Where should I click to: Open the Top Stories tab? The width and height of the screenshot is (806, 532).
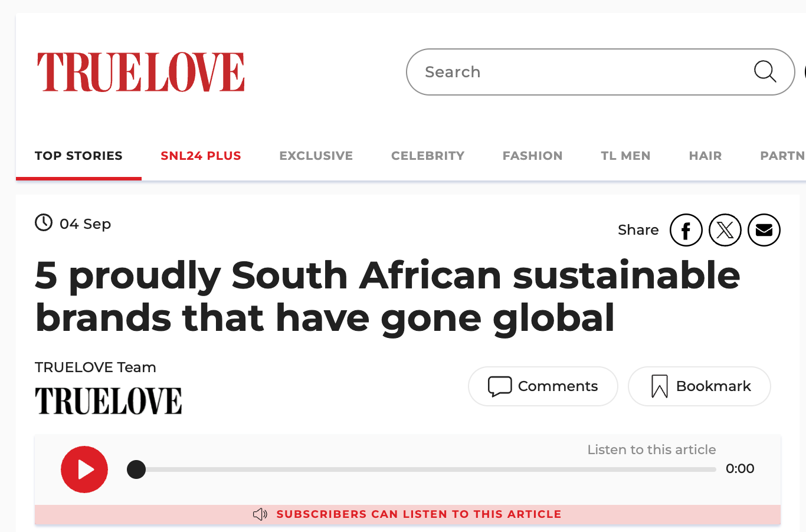tap(78, 156)
